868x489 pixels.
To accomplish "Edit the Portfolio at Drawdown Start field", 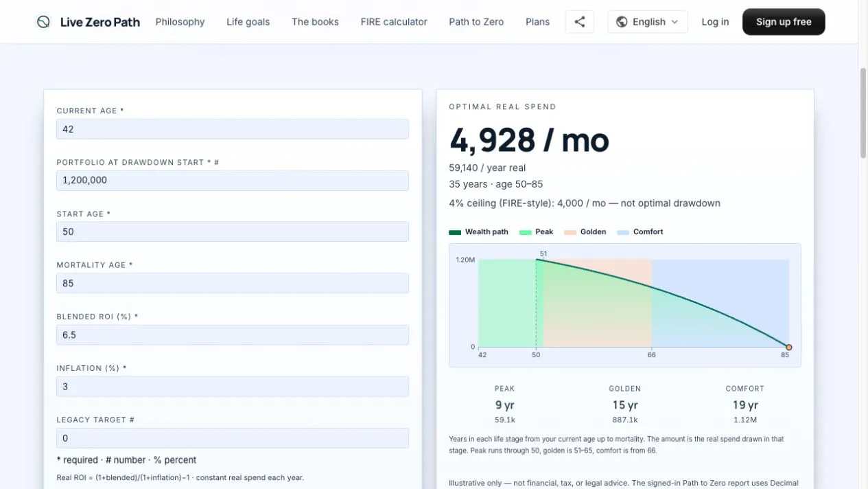I will 233,181.
